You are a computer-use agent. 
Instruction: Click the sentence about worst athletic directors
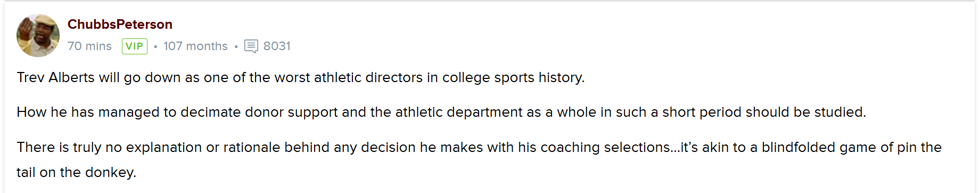(301, 77)
